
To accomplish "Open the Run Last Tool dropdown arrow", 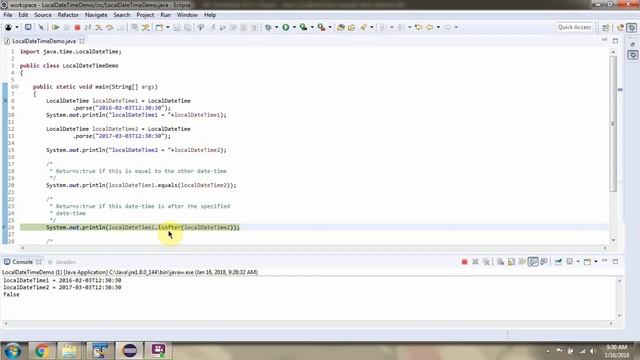I will (330, 27).
